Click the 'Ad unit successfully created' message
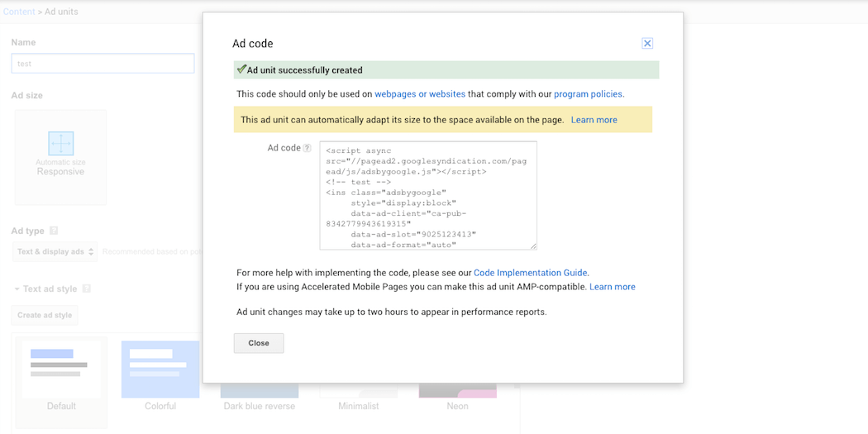Viewport: 868px width, 434px height. [304, 70]
